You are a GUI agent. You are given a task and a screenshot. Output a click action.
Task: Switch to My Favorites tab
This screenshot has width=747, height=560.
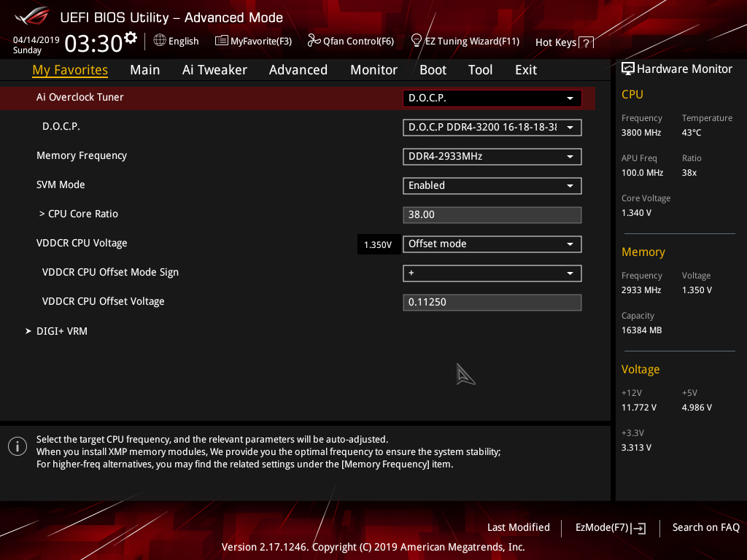[x=70, y=70]
